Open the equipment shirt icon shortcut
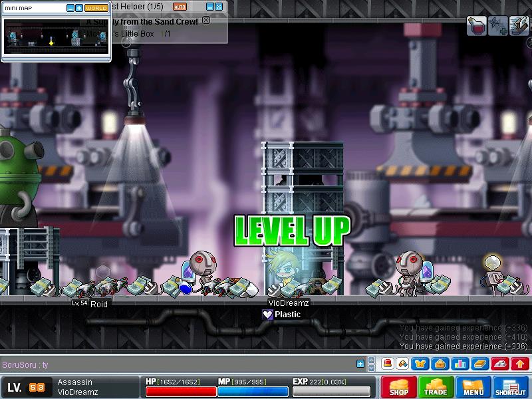532x399 pixels. tap(421, 364)
